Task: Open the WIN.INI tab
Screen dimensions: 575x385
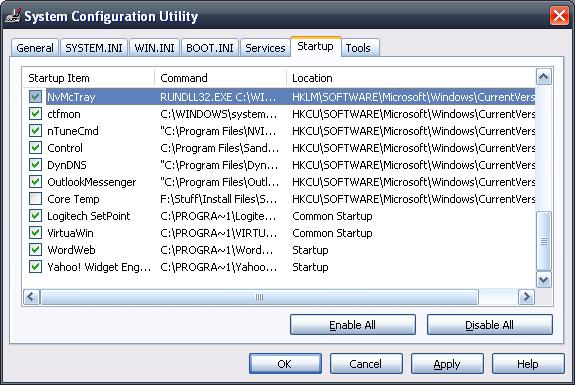Action: point(154,48)
